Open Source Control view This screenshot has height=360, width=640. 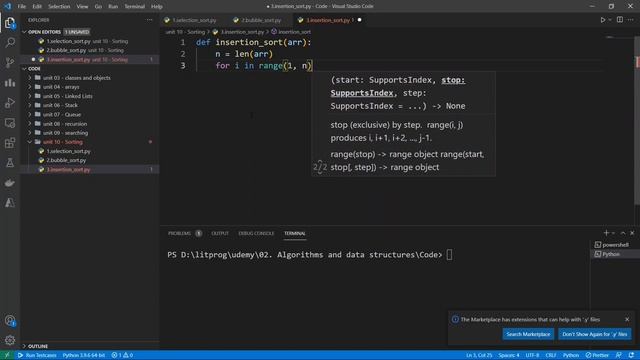[x=10, y=62]
